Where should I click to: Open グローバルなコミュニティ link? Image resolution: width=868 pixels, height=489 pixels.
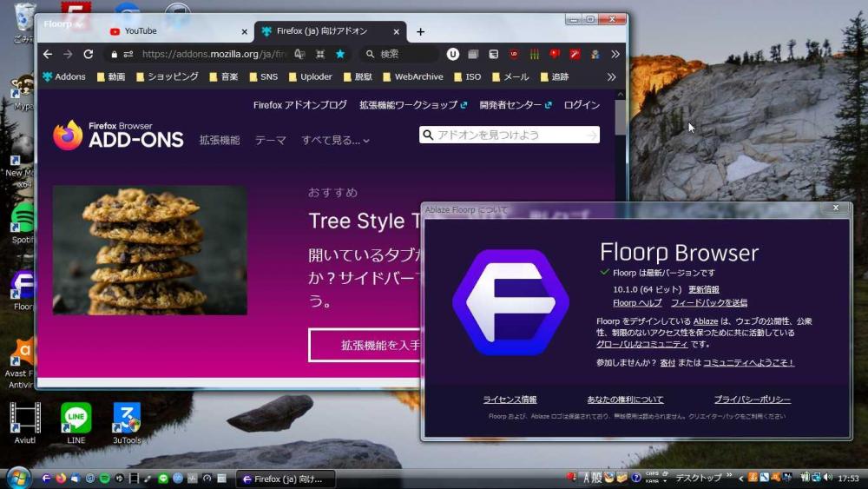(642, 344)
